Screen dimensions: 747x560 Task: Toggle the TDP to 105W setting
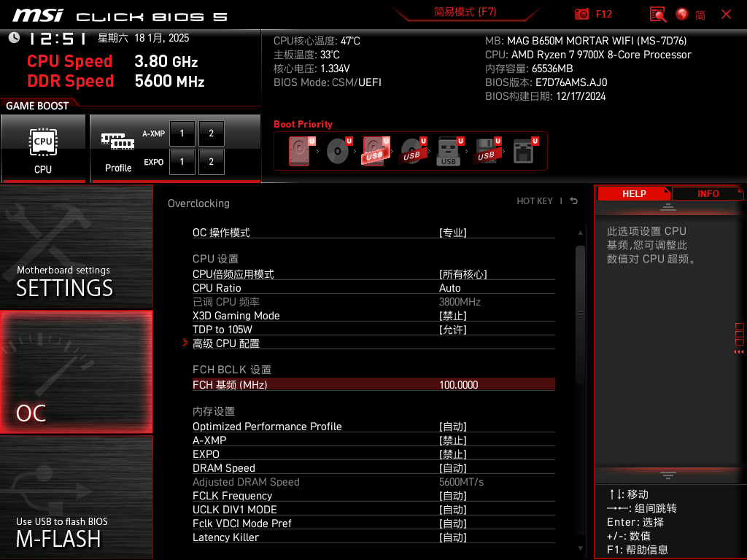pyautogui.click(x=373, y=330)
